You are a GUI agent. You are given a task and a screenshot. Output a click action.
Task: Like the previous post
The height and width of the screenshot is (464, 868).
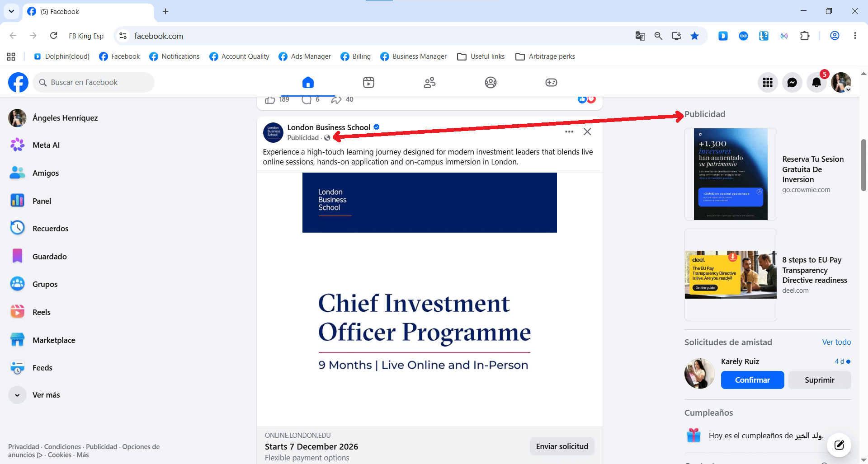[x=270, y=100]
